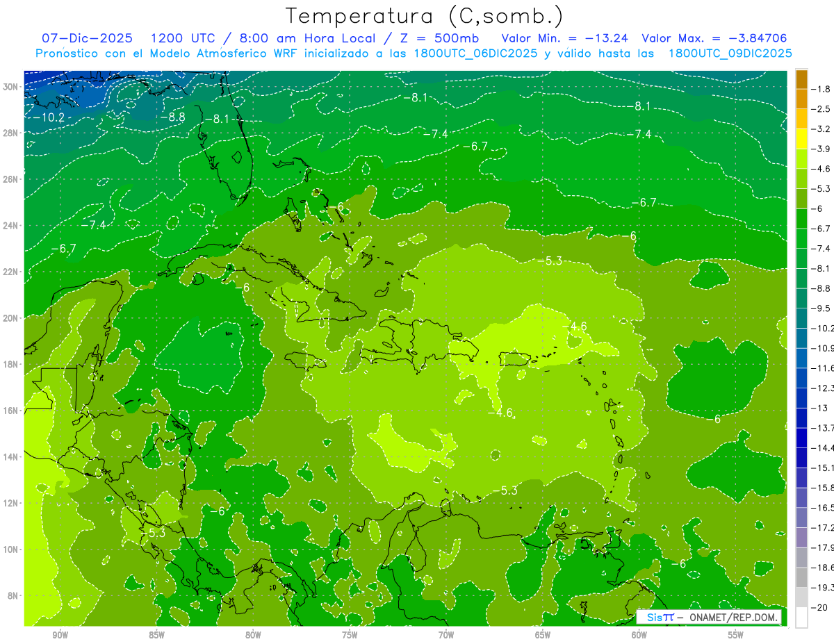Viewport: 834px width, 644px height.
Task: Click the SisTT - ONAMET/REP.DOM. logo box
Action: coord(709,617)
